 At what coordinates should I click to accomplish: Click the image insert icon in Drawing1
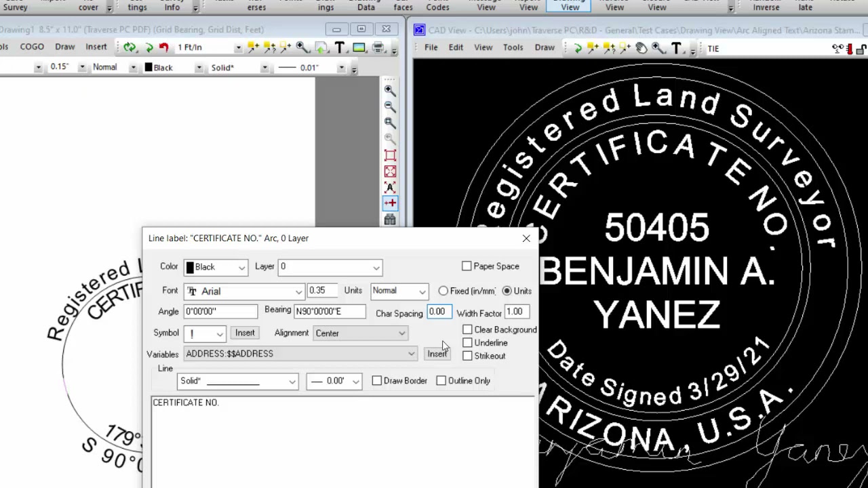[x=359, y=47]
